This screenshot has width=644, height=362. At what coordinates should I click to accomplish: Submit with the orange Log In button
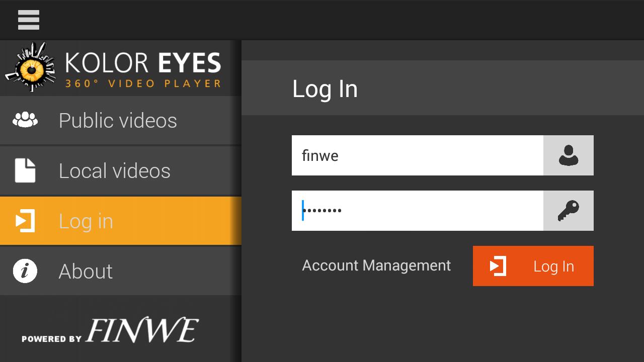click(x=533, y=266)
